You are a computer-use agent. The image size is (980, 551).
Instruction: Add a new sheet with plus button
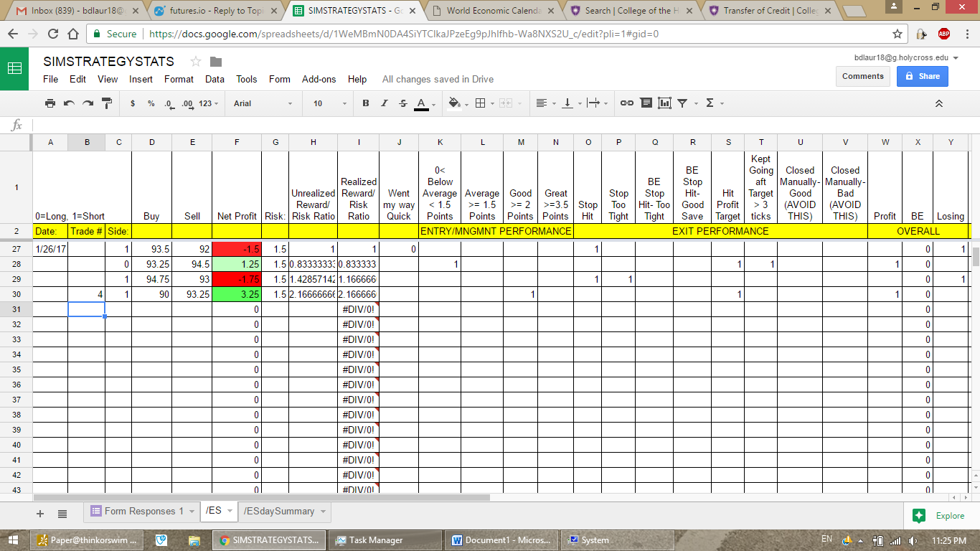pyautogui.click(x=40, y=514)
